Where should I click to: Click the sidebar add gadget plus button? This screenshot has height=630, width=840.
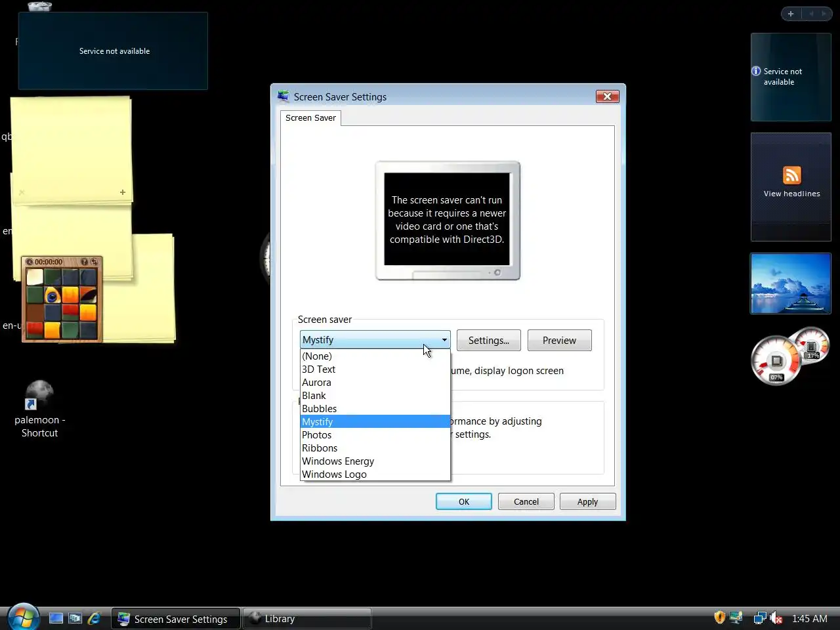791,14
